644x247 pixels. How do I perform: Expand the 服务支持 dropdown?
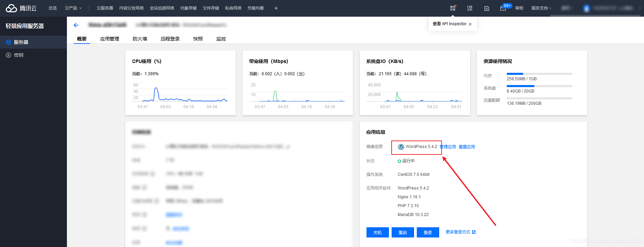coord(541,8)
